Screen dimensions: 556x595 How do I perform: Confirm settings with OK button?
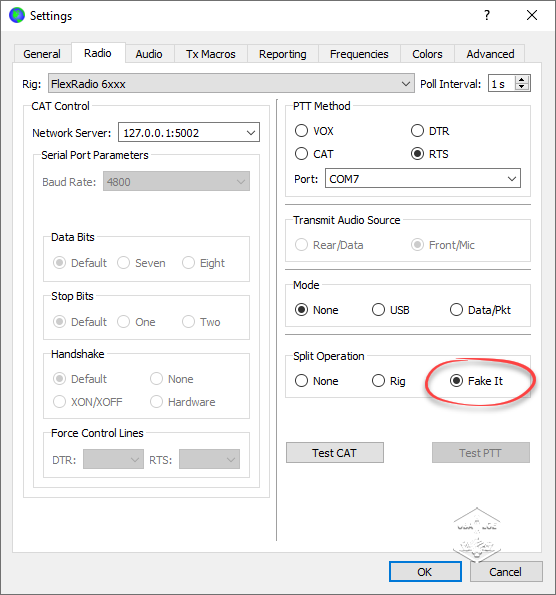click(425, 571)
